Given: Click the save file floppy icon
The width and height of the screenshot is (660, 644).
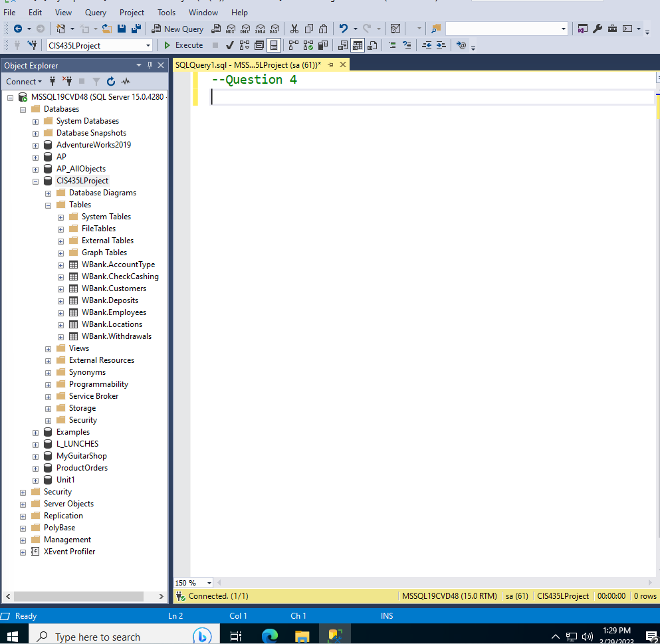Looking at the screenshot, I should (122, 29).
